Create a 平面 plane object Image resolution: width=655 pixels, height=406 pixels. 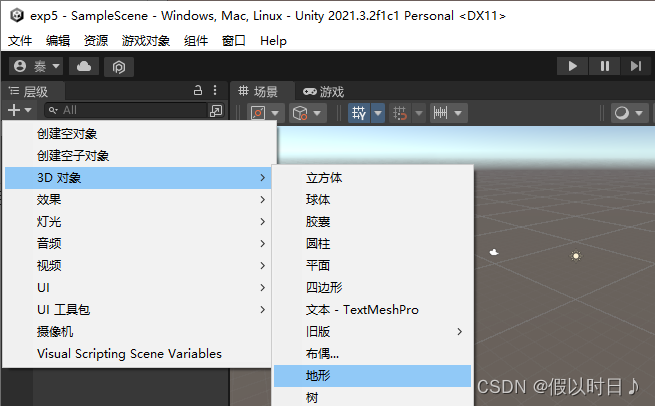[373, 266]
